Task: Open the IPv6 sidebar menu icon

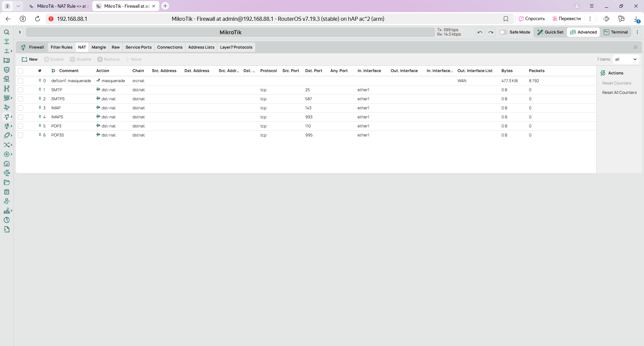Action: [7, 126]
